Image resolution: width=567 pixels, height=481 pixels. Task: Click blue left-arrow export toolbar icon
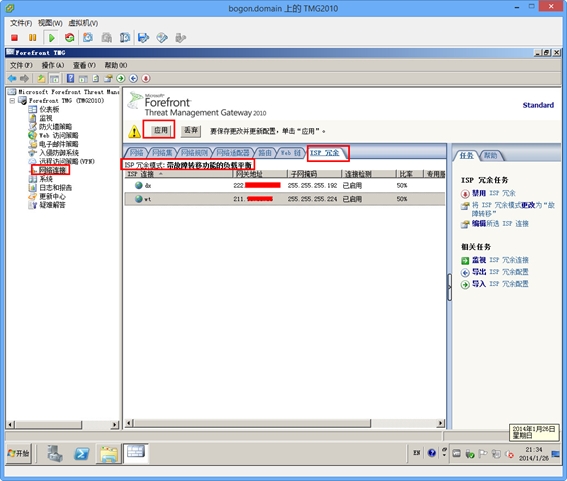[x=133, y=78]
